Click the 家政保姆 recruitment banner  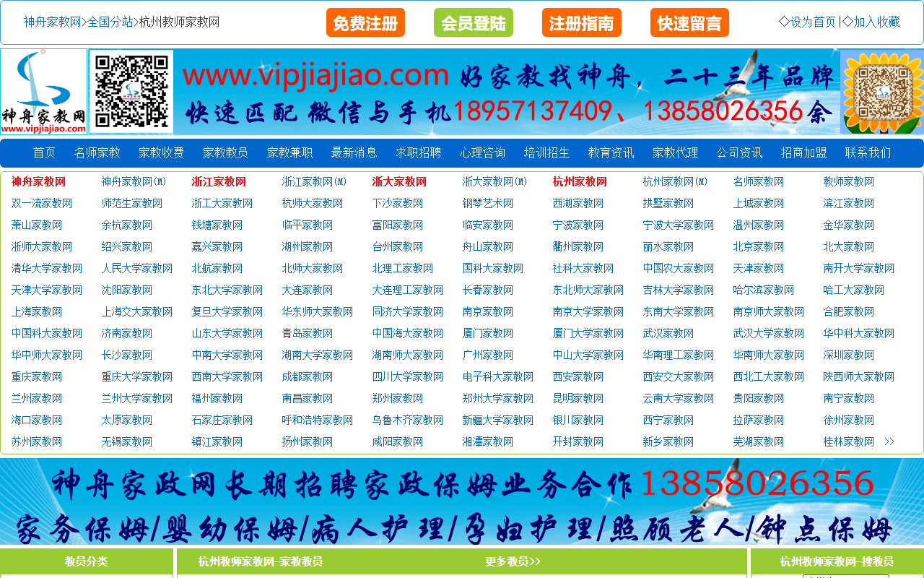[462, 501]
